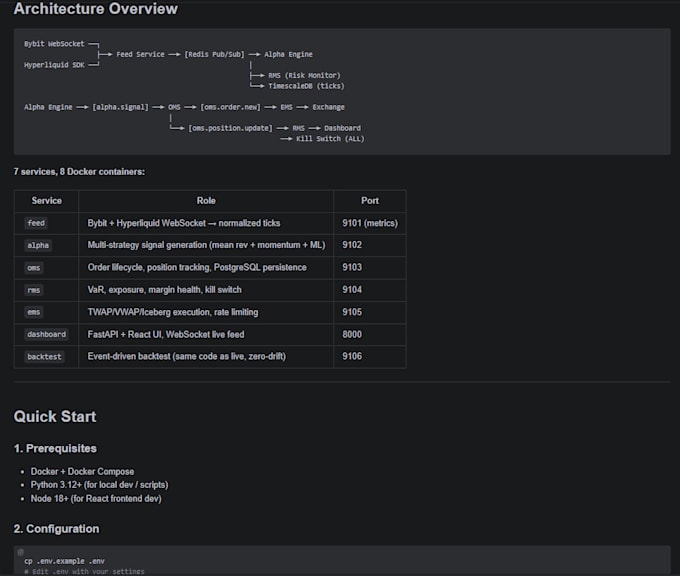Screen dimensions: 680x576
Task: Click the "backtest" service cell
Action: coord(44,357)
